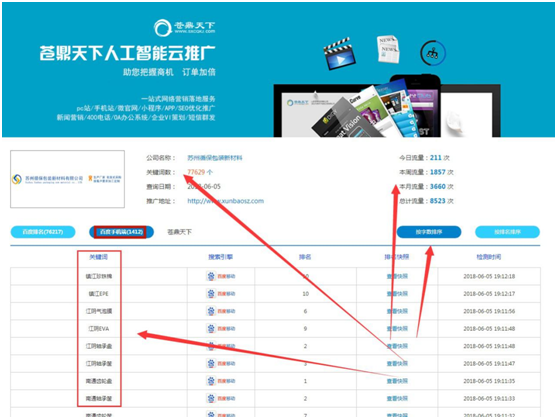View snapshot 查看快照 for 19:11:56 row
Image resolution: width=557 pixels, height=419 pixels.
397,311
